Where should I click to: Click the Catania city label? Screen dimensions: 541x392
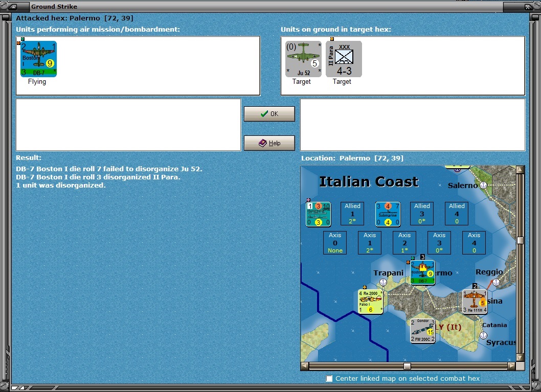tap(494, 325)
